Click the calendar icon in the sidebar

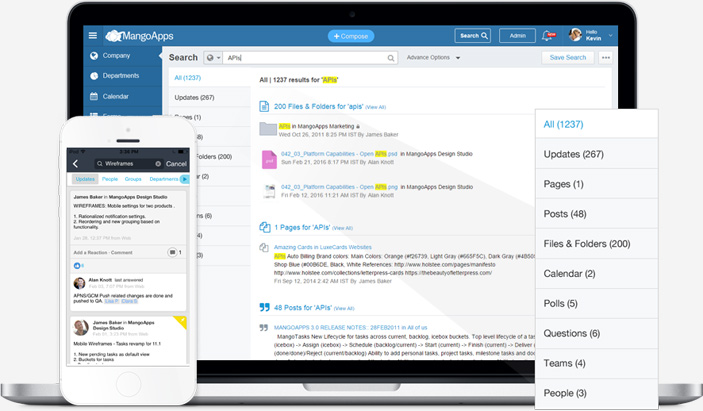tap(94, 96)
